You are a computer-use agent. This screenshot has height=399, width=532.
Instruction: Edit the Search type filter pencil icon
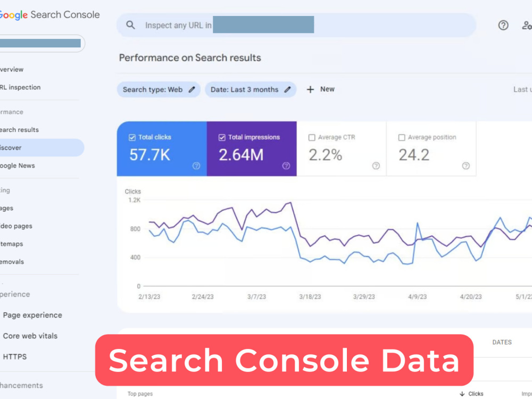(x=192, y=89)
